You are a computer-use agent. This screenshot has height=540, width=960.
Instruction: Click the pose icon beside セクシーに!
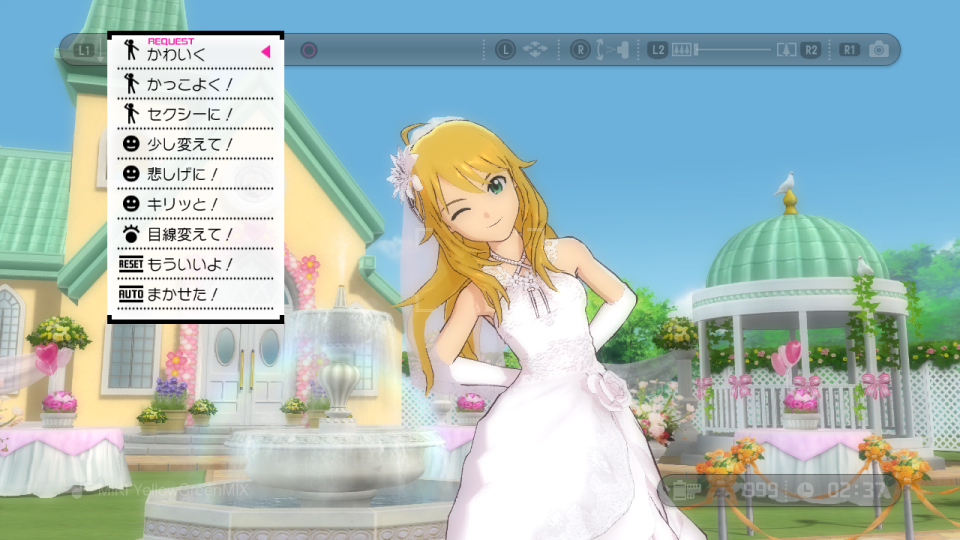(130, 114)
